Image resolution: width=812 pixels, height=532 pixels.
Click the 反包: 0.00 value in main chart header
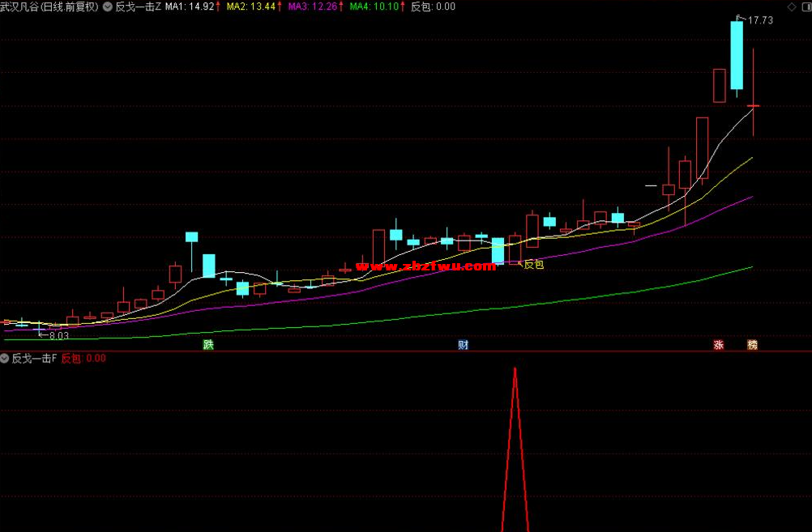433,6
